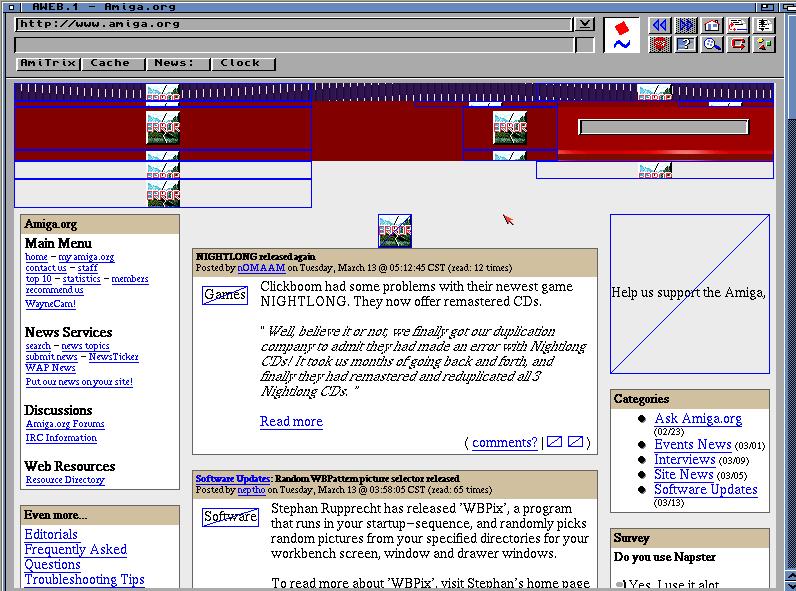
Task: Click the 'Help us support the Amiga' image placeholder
Action: 690,294
